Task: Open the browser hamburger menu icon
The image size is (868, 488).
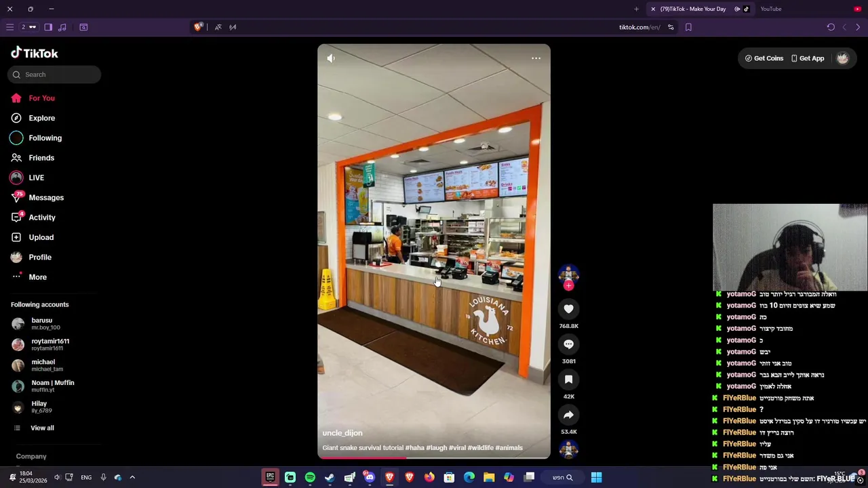Action: (x=9, y=27)
